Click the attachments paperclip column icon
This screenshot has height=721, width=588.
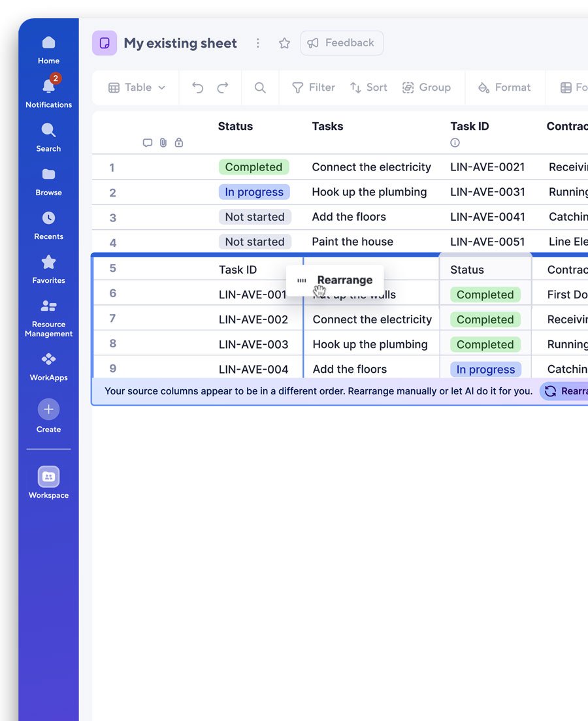(x=163, y=143)
